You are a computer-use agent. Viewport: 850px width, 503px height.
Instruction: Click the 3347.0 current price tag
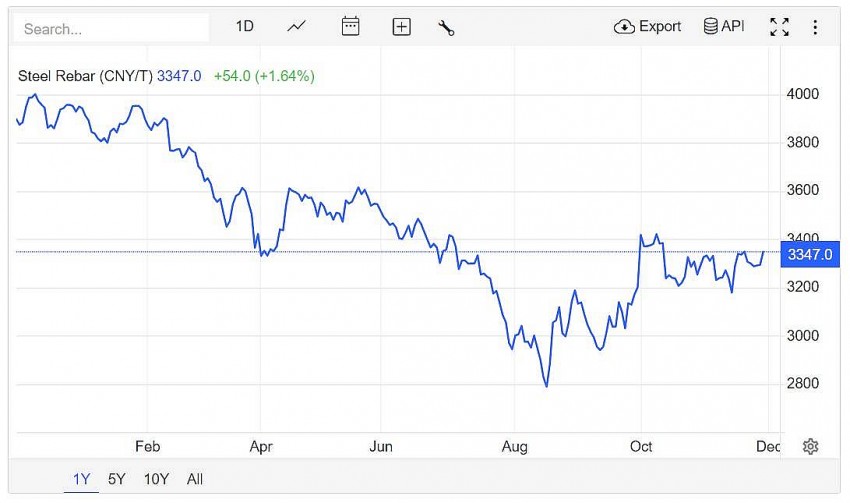809,254
